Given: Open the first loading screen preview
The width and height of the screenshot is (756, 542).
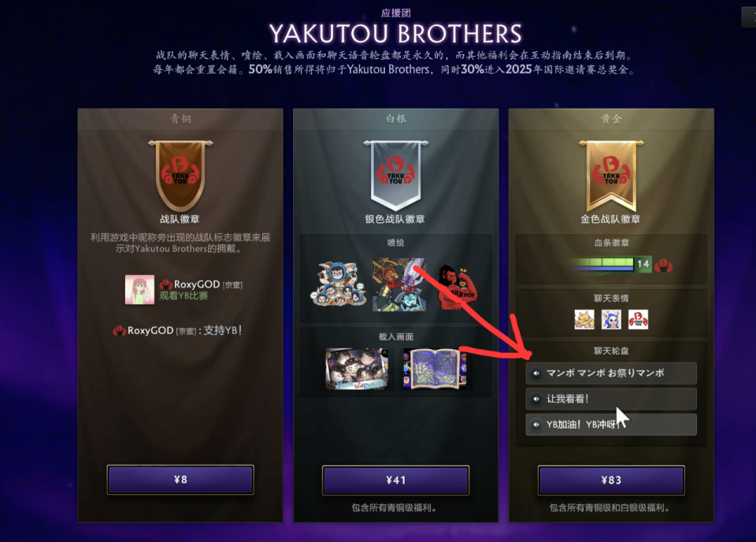Looking at the screenshot, I should pos(357,369).
